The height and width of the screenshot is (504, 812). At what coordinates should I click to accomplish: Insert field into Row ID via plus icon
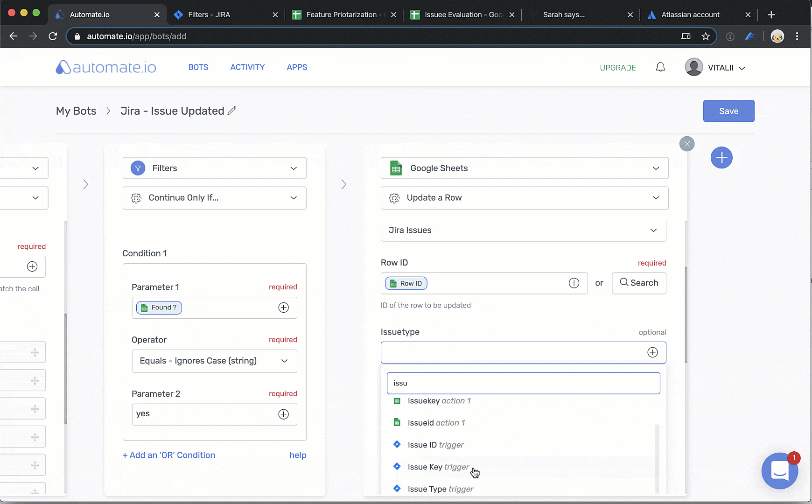click(574, 283)
